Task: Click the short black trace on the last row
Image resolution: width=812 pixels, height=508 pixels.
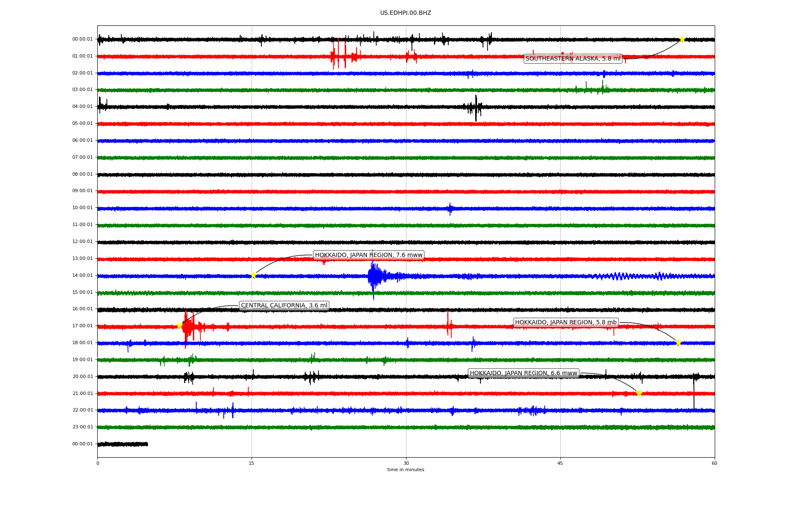Action: coord(123,444)
